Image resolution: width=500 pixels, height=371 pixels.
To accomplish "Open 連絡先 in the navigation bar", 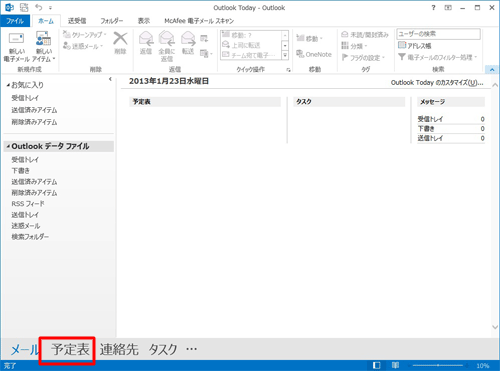I will click(119, 349).
